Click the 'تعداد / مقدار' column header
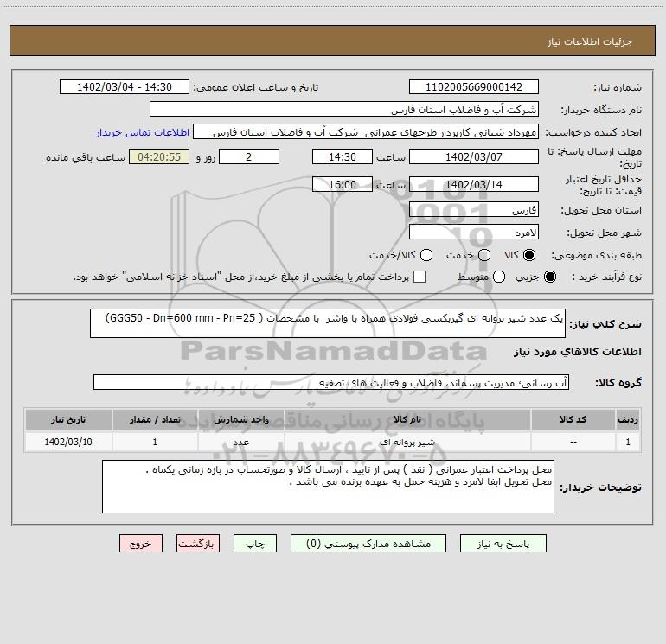Screen dimensions: 666x644 pyautogui.click(x=155, y=419)
